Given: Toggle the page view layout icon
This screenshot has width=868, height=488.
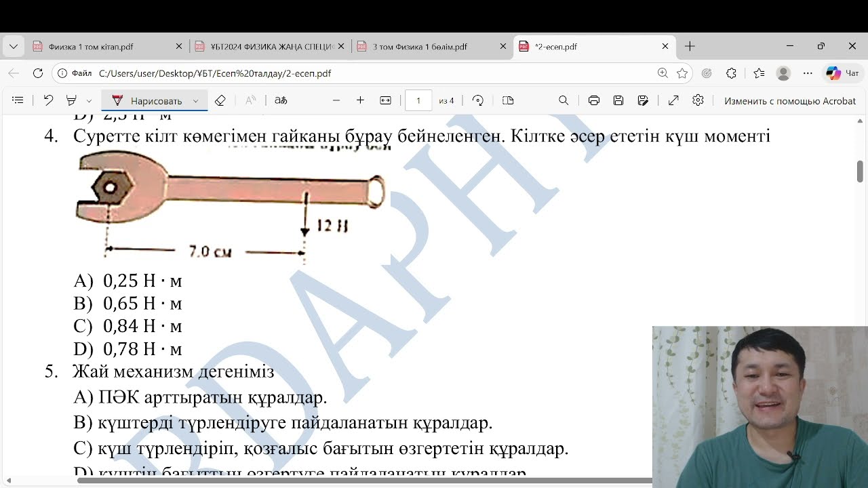Looking at the screenshot, I should pos(508,100).
